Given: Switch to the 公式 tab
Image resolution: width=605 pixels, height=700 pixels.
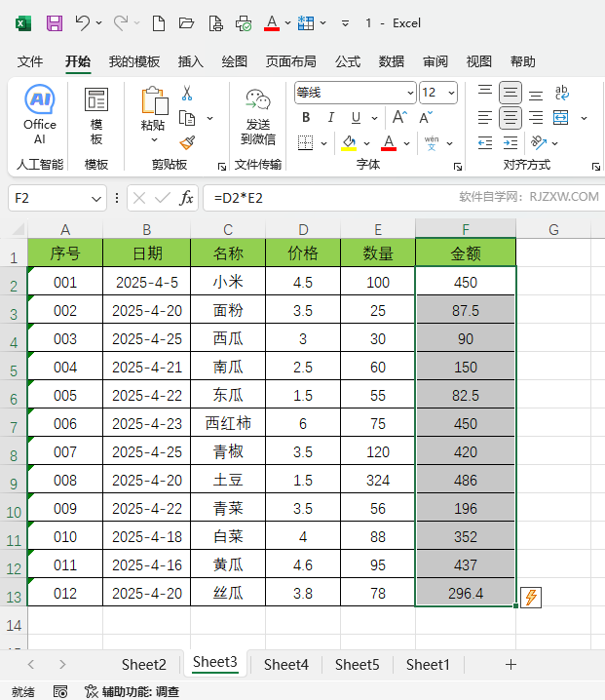Looking at the screenshot, I should [348, 61].
